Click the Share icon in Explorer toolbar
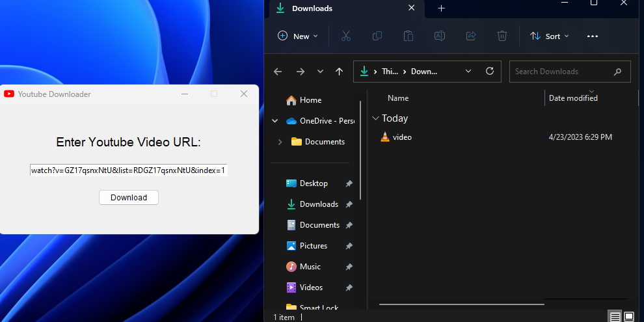 [471, 36]
